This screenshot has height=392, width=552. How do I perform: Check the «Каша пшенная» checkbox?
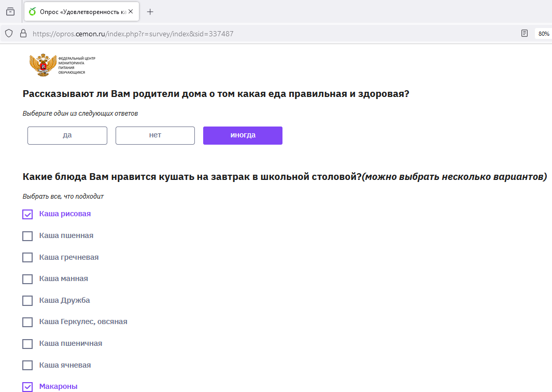coord(27,236)
